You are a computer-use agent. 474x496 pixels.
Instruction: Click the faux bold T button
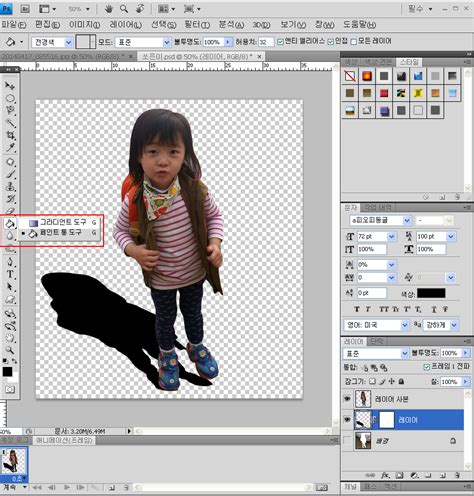[356, 309]
